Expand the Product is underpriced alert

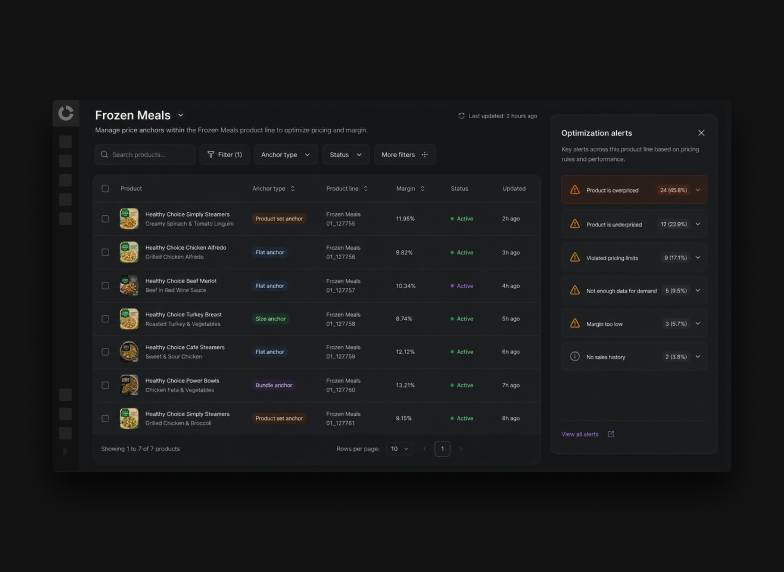(x=698, y=224)
